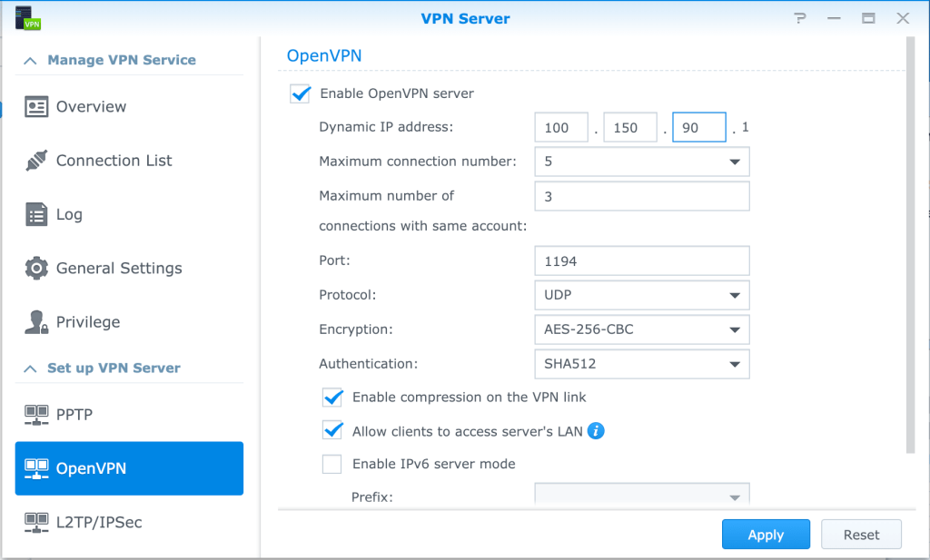Collapse the Manage VPN Service section
This screenshot has height=560, width=930.
point(30,61)
